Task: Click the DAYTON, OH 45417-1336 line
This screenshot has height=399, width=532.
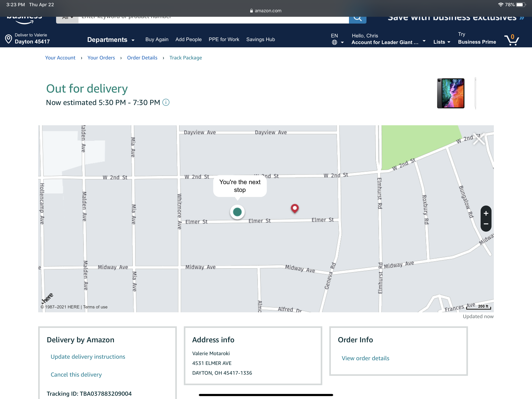Action: tap(222, 373)
